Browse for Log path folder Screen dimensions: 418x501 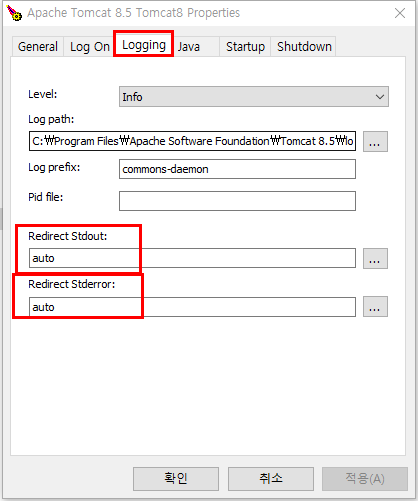point(375,141)
